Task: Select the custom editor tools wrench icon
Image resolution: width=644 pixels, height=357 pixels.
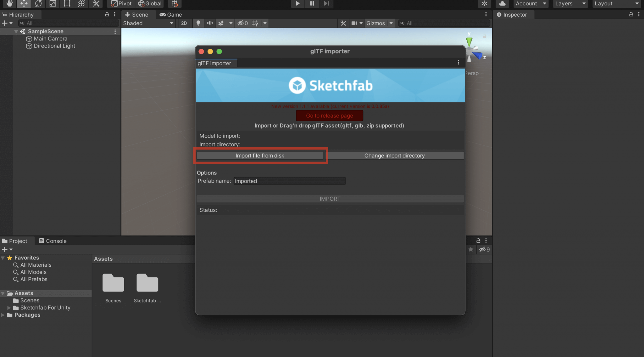Action: tap(96, 4)
